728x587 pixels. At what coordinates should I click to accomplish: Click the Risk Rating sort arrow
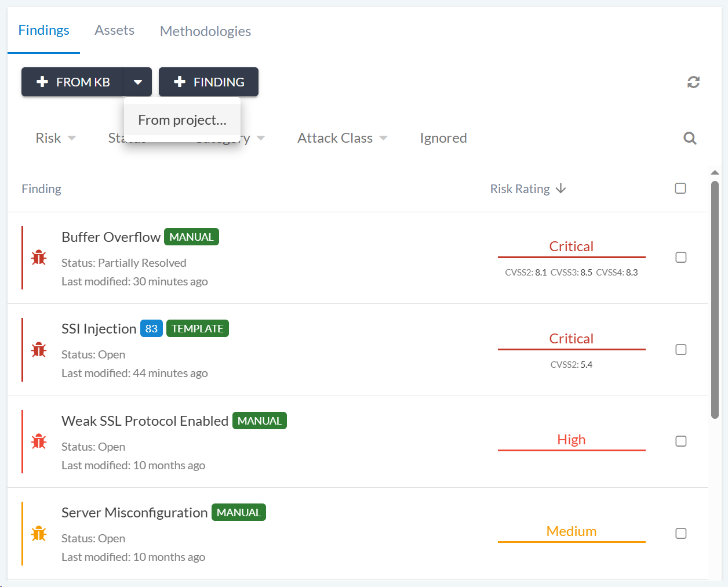560,189
